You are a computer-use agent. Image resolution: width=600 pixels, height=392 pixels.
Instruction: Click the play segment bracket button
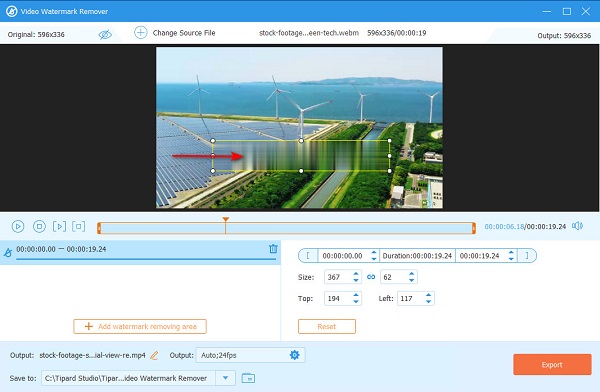59,226
